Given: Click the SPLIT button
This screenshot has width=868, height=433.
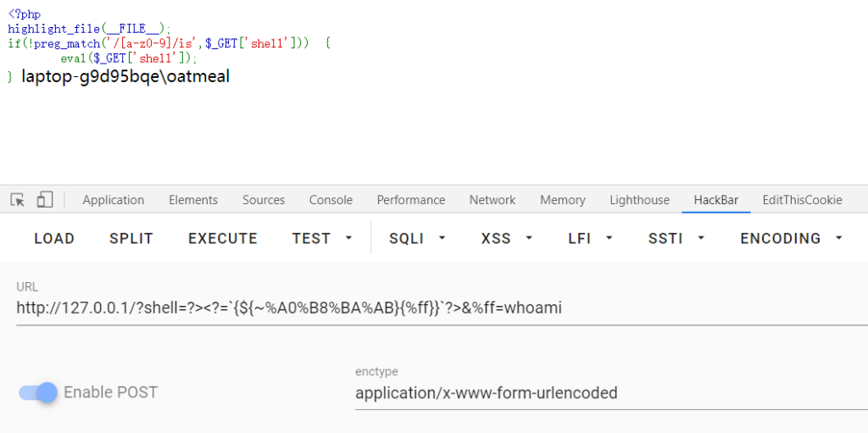Looking at the screenshot, I should pos(131,239).
